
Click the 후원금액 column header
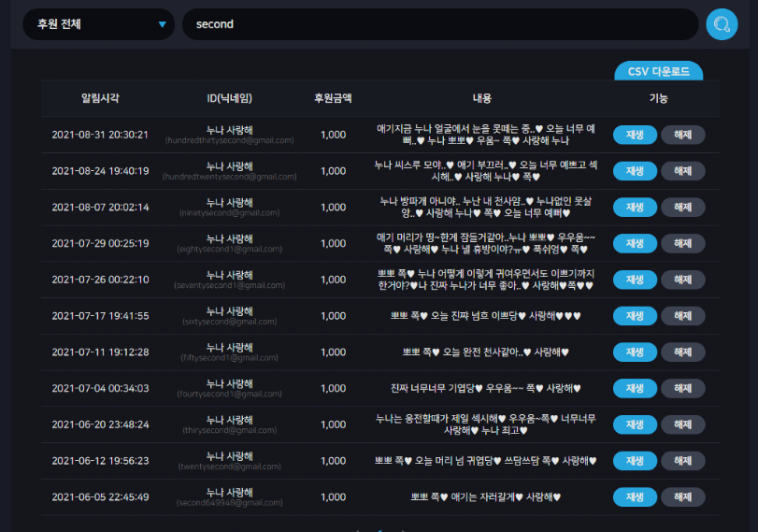[x=333, y=98]
